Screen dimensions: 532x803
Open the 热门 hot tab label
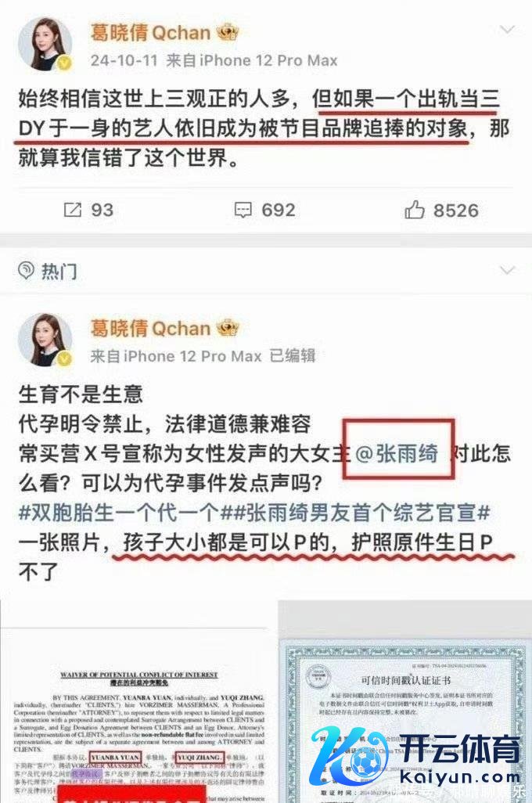[59, 270]
